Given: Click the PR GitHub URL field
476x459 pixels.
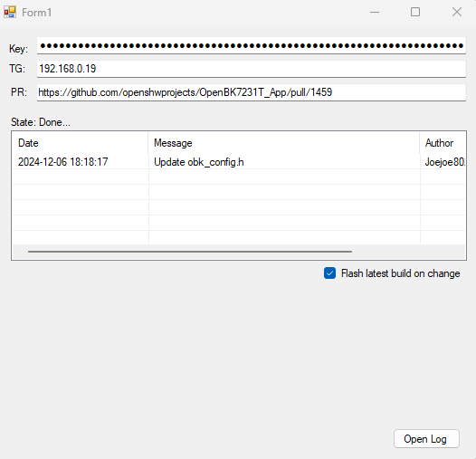Looking at the screenshot, I should pyautogui.click(x=252, y=92).
